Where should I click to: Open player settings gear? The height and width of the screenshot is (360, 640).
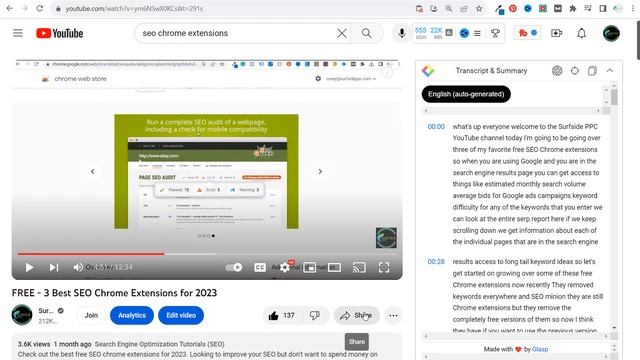tap(284, 267)
